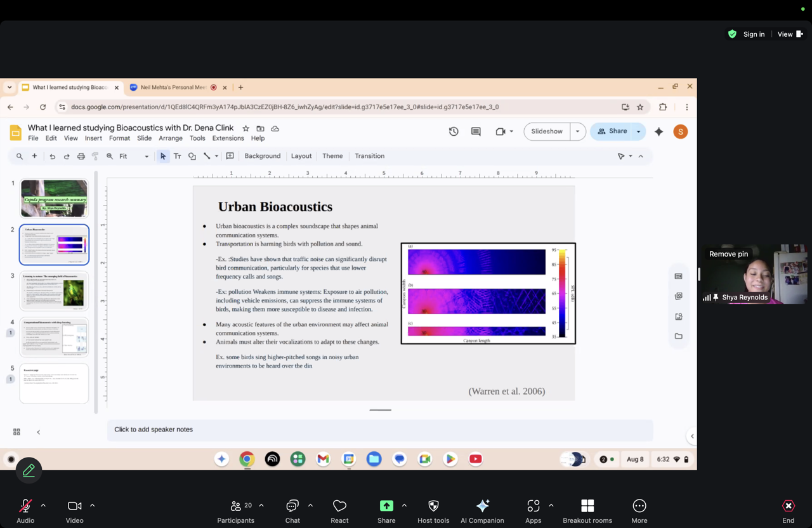Click the Background button in toolbar
The image size is (812, 528).
262,156
